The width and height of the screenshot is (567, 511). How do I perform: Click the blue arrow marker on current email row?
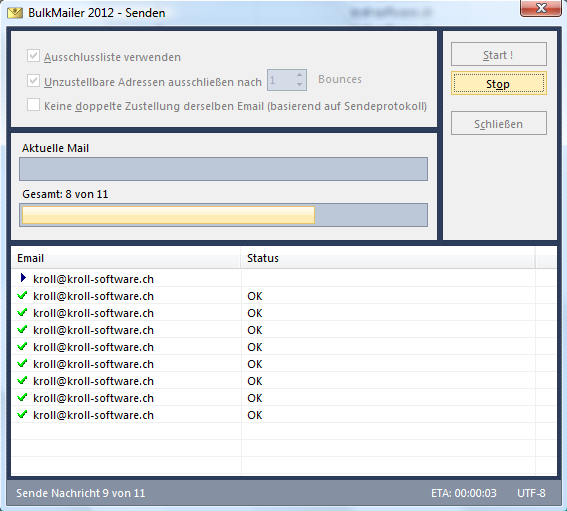pyautogui.click(x=23, y=278)
